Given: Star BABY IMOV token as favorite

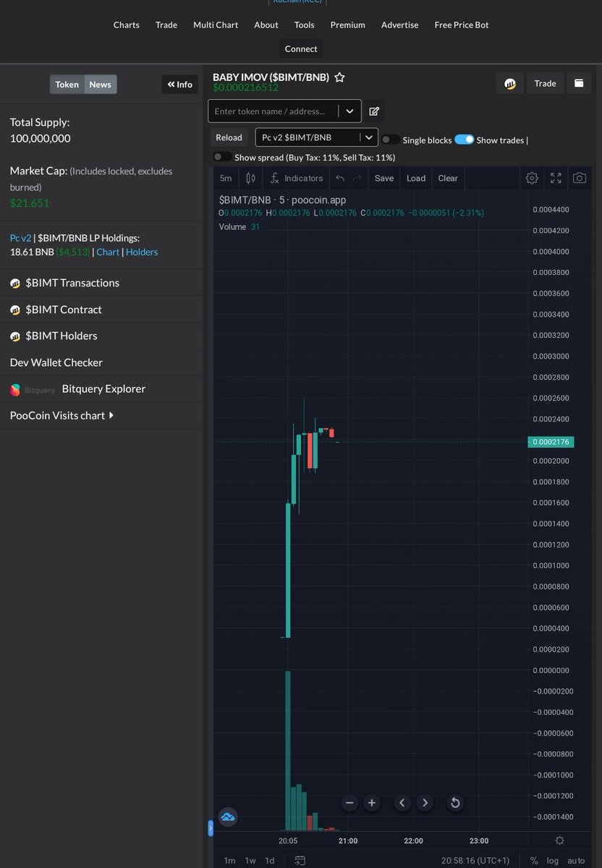Looking at the screenshot, I should (339, 77).
